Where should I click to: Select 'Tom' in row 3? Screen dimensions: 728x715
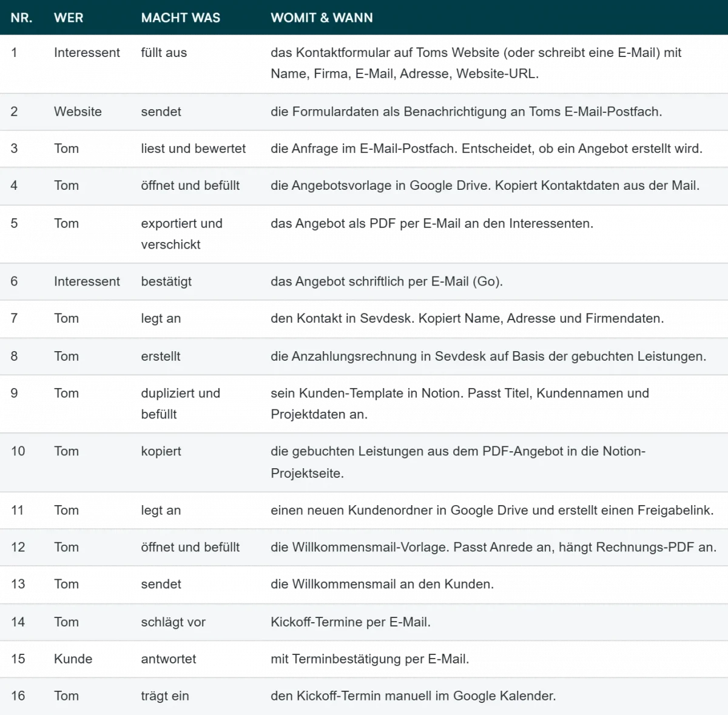(66, 149)
